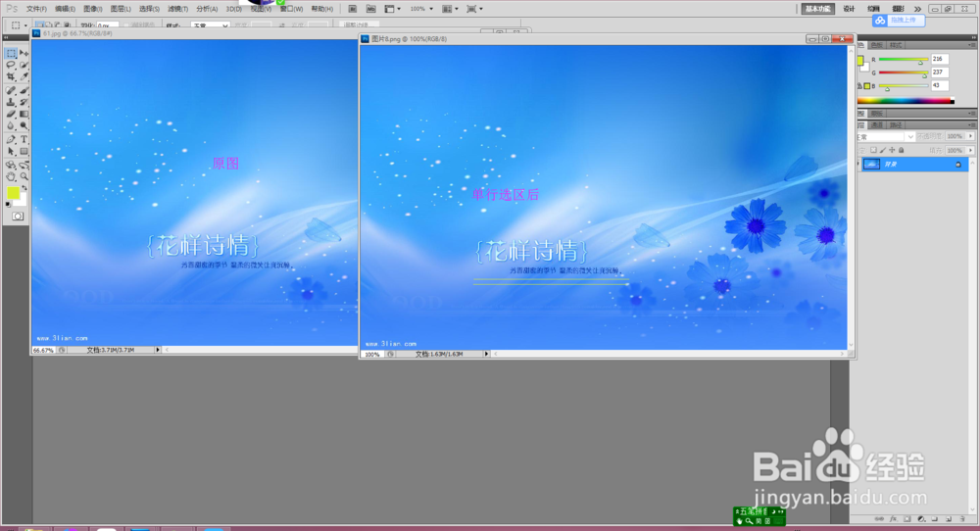Pick a color from the spectrum ramp

[906, 101]
